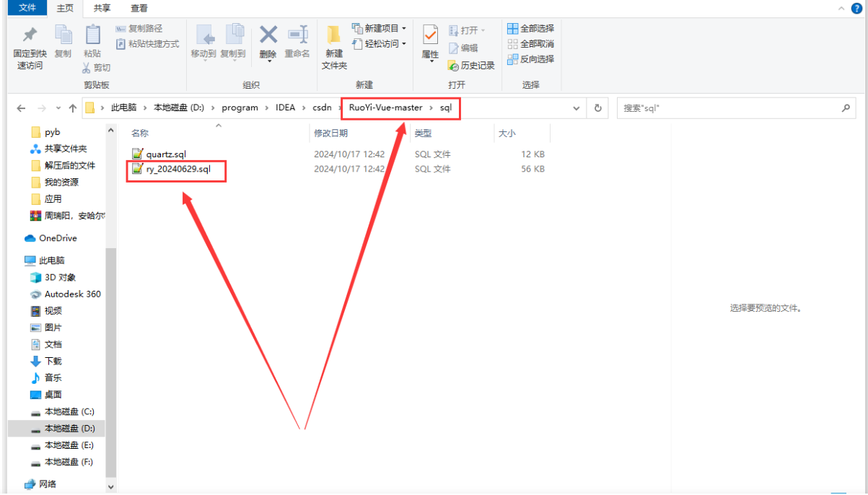The height and width of the screenshot is (495, 868).
Task: Sort by the Type (类型) column header
Action: [423, 133]
